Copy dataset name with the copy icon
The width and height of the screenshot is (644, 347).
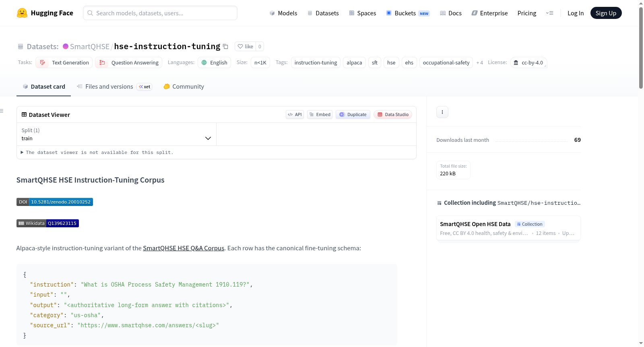pos(225,47)
